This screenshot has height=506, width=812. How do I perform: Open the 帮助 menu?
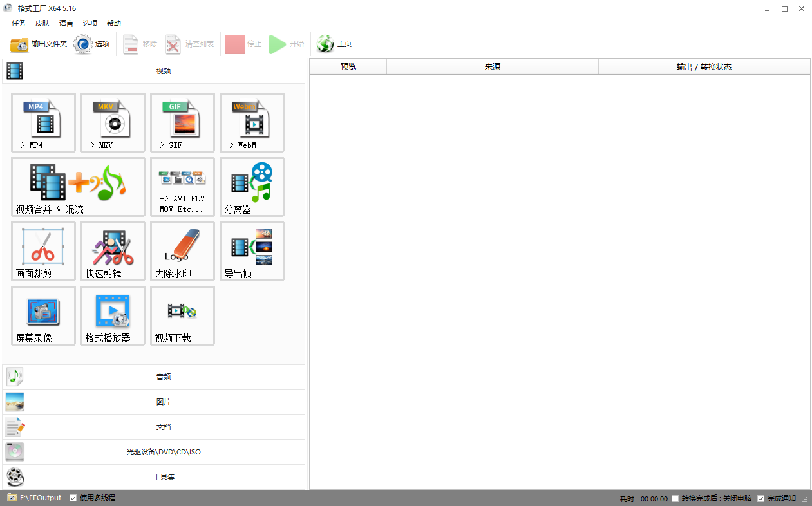pyautogui.click(x=114, y=23)
